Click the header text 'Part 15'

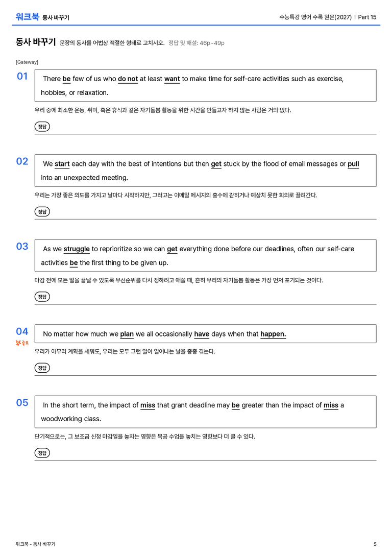click(367, 17)
